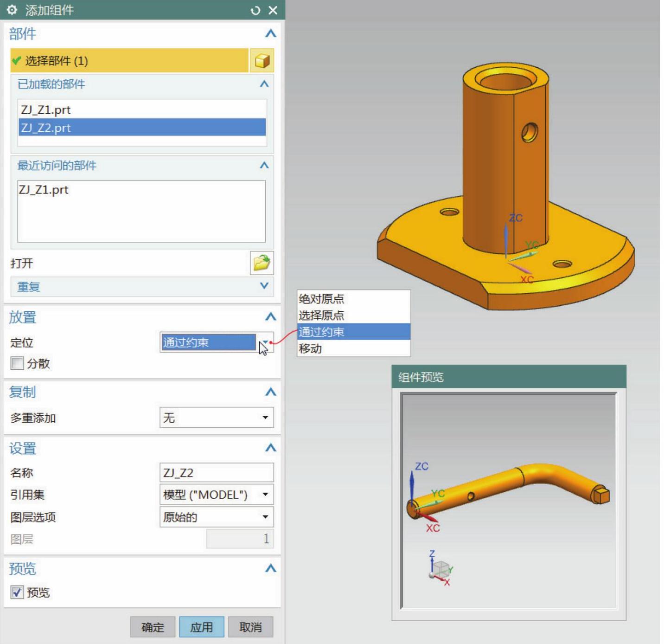664x644 pixels.
Task: Choose 选择原点 from positioning list
Action: [354, 316]
